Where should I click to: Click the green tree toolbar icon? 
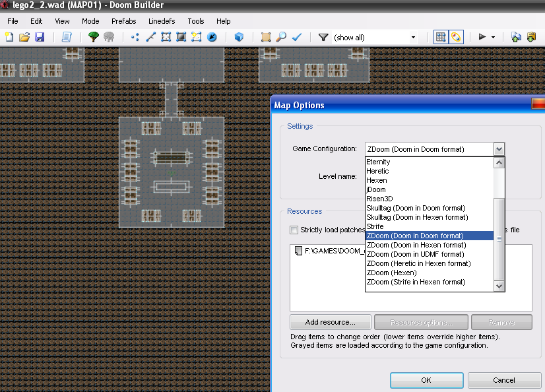[94, 37]
